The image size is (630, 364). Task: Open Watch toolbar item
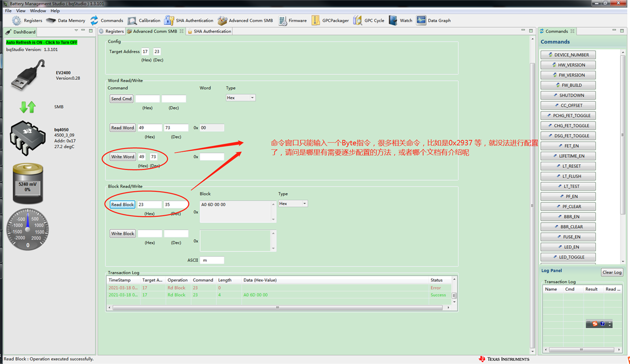(x=401, y=20)
